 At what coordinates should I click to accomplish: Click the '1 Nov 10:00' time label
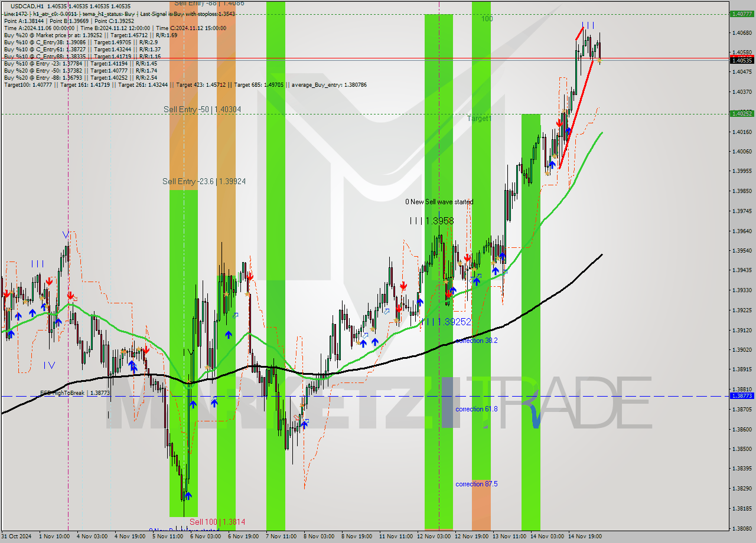point(56,537)
